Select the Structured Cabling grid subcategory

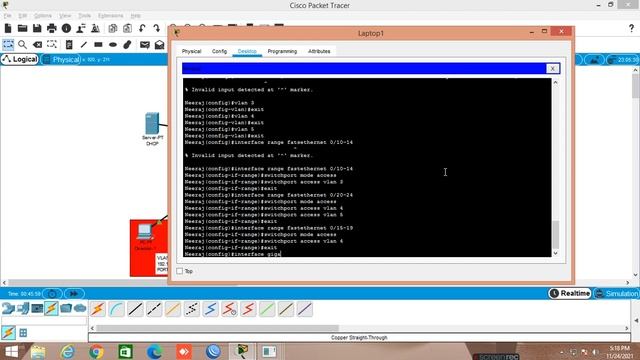(23, 333)
